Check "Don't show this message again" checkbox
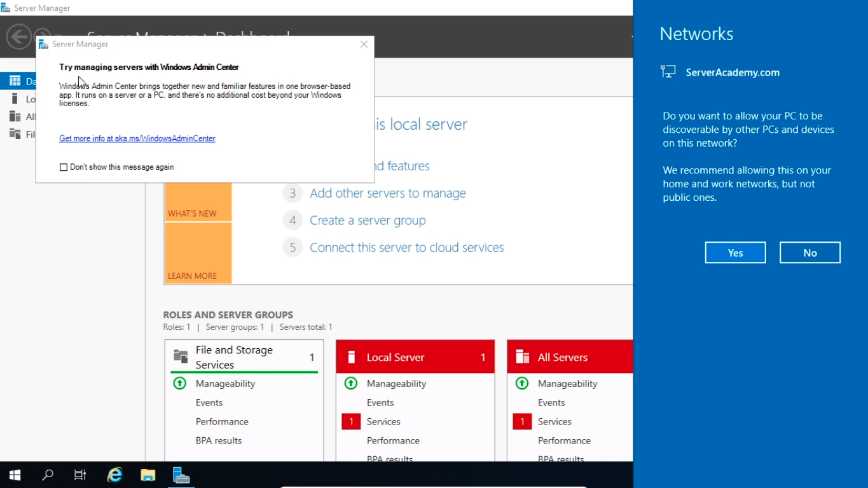 (64, 167)
